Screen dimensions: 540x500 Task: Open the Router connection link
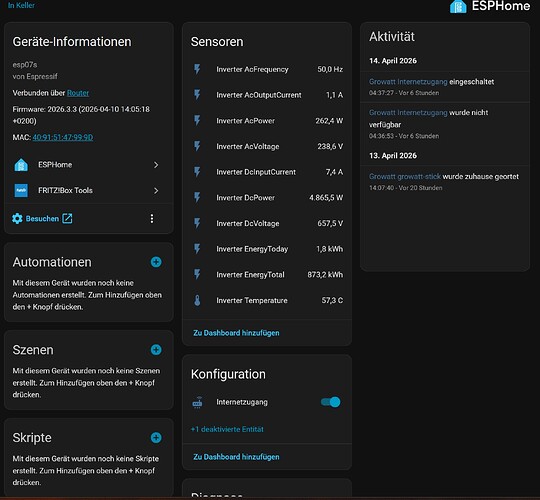tap(78, 93)
